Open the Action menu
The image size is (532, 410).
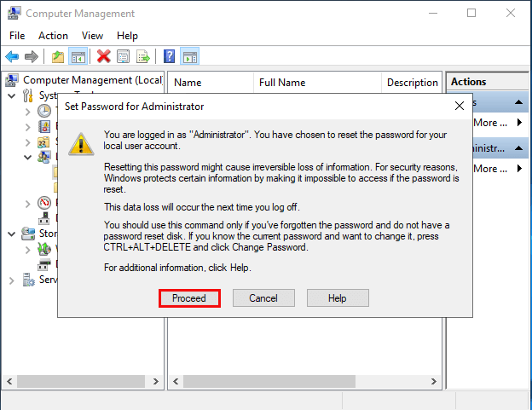click(x=53, y=36)
